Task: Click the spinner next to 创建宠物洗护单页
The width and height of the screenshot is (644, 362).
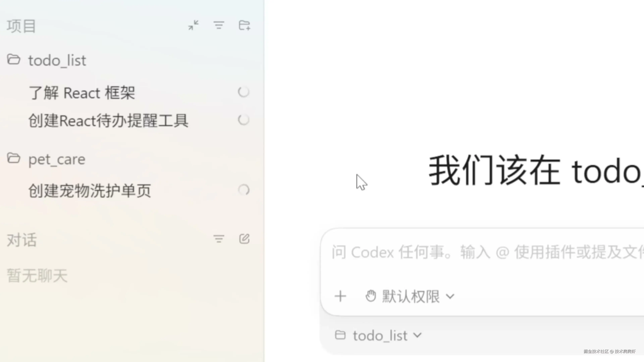Action: [x=244, y=190]
